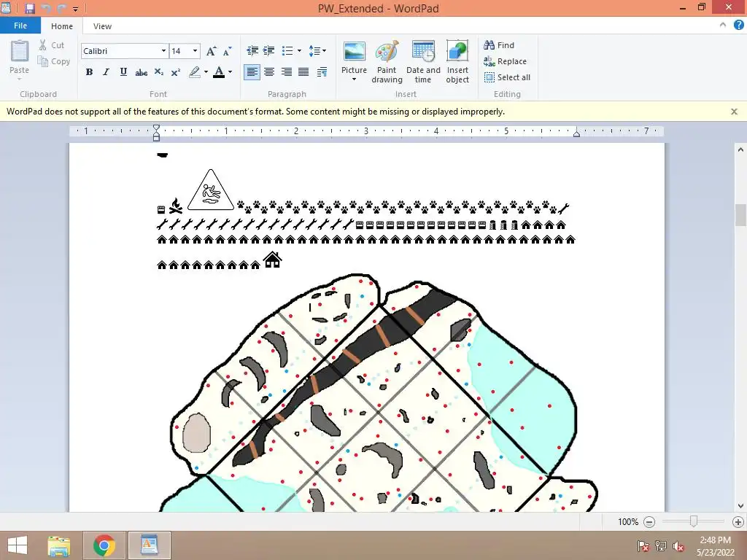
Task: Toggle Underline formatting
Action: point(123,72)
